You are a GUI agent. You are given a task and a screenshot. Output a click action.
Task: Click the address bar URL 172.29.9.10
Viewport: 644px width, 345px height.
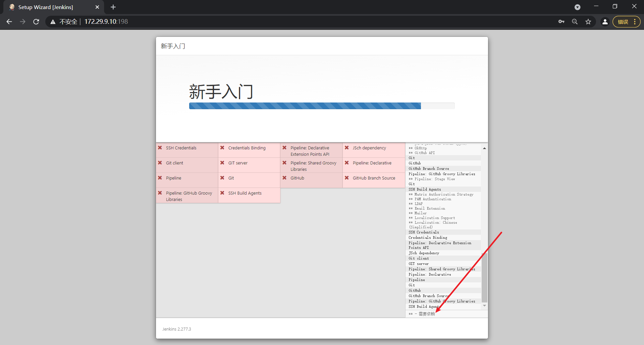click(106, 22)
